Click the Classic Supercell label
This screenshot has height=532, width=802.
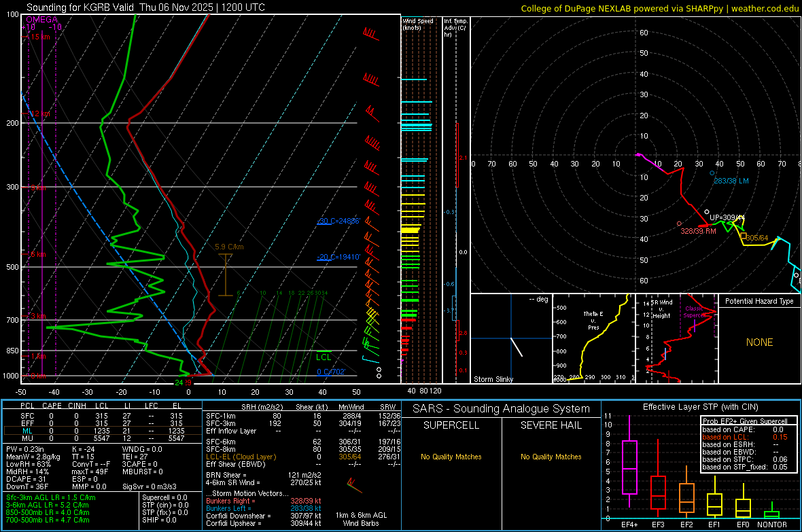click(x=694, y=312)
